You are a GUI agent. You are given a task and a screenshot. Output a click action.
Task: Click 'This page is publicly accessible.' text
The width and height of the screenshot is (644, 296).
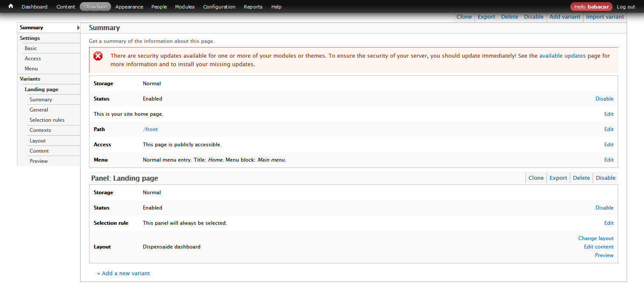(x=182, y=145)
